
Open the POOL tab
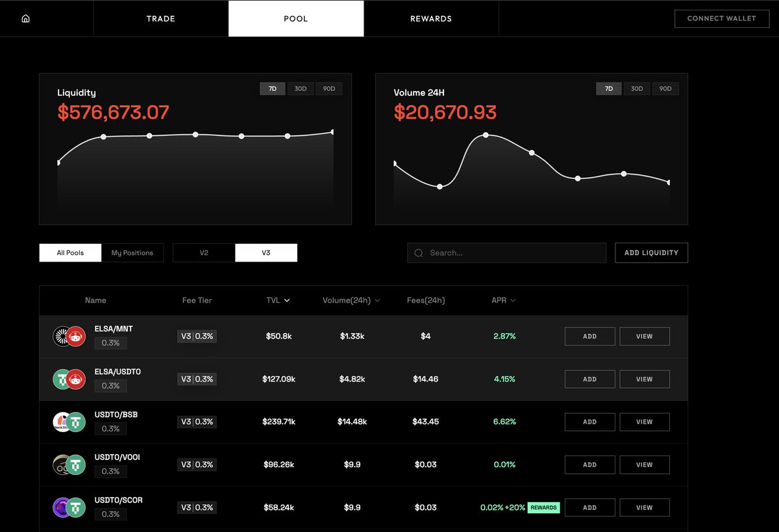pyautogui.click(x=296, y=19)
